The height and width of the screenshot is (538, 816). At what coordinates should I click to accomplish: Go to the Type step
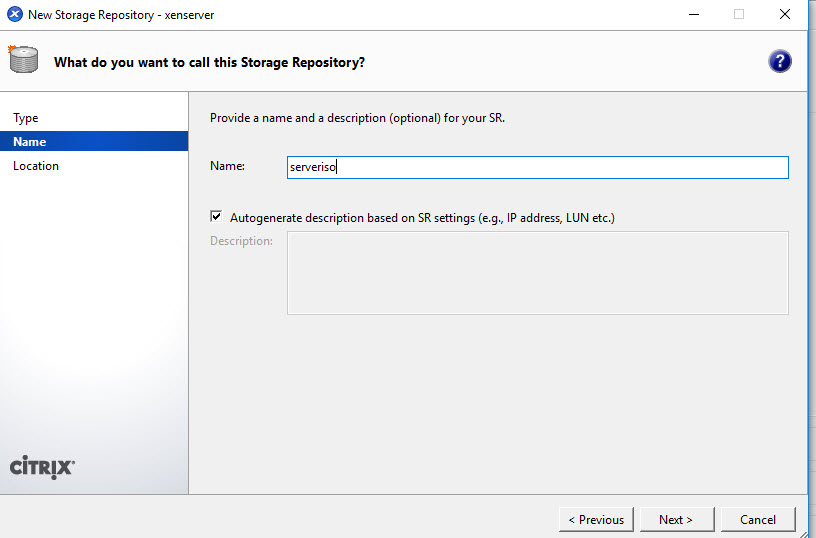(x=26, y=118)
